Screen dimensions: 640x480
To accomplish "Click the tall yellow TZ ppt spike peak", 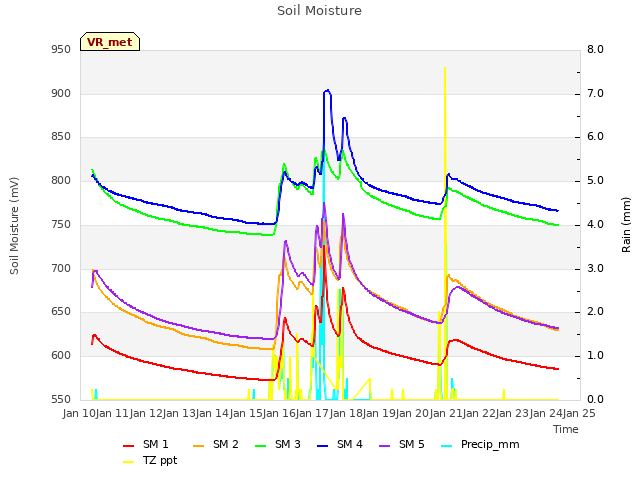I will 444,69.
